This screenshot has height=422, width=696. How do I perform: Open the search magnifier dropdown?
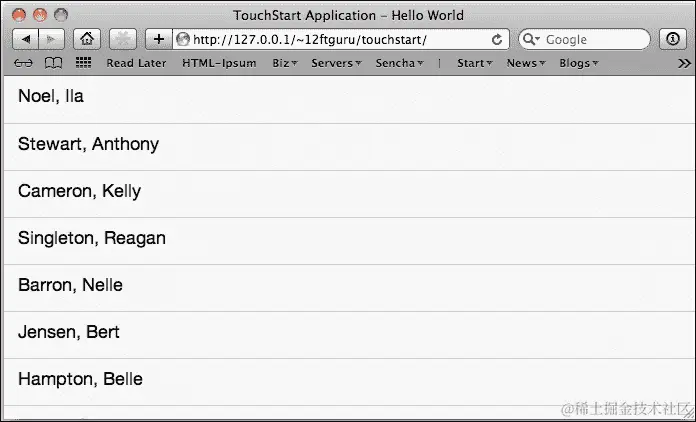tap(530, 39)
